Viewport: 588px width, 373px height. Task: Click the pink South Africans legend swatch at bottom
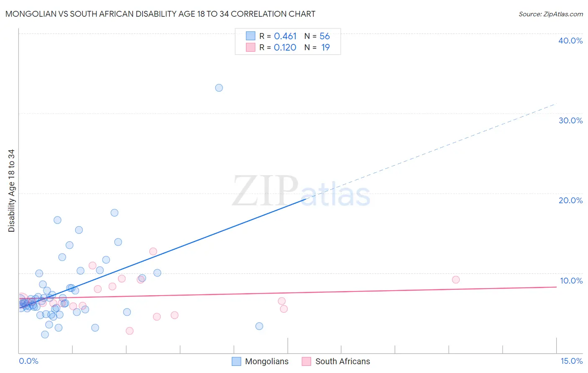point(307,361)
